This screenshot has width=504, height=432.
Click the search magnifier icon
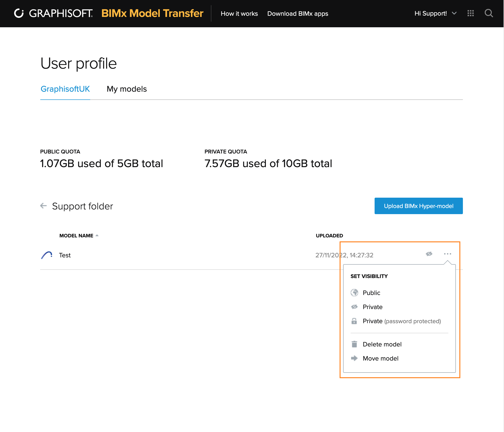[x=488, y=13]
